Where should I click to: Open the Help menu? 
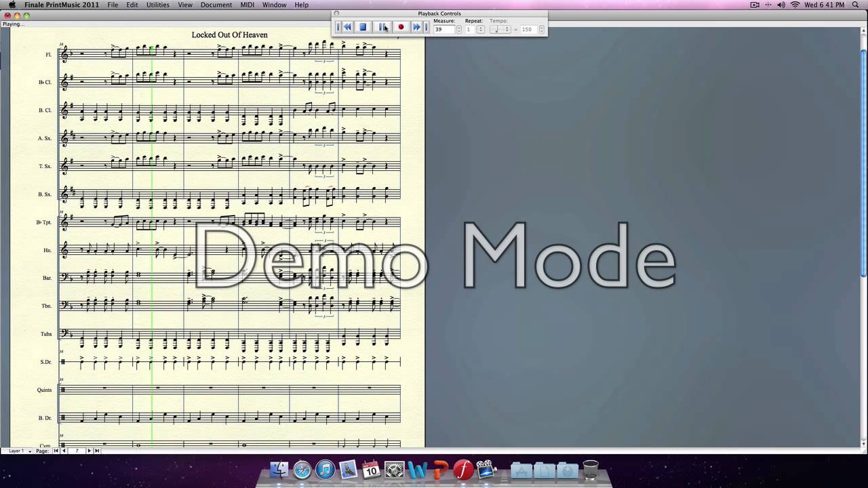pyautogui.click(x=301, y=5)
